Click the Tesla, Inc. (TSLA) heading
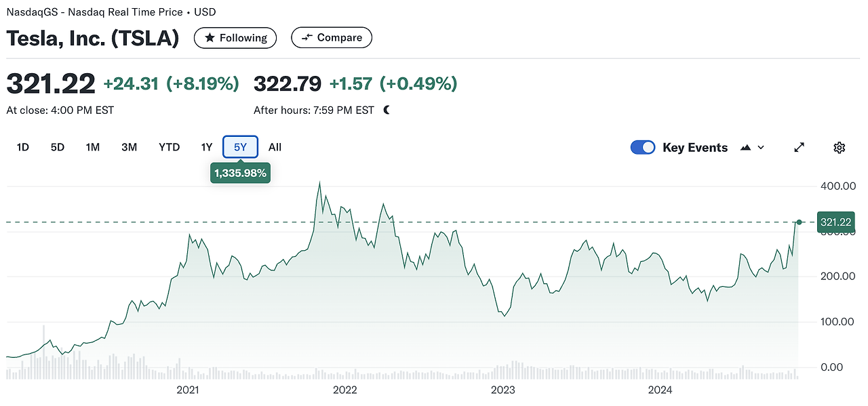The width and height of the screenshot is (868, 406). (93, 38)
